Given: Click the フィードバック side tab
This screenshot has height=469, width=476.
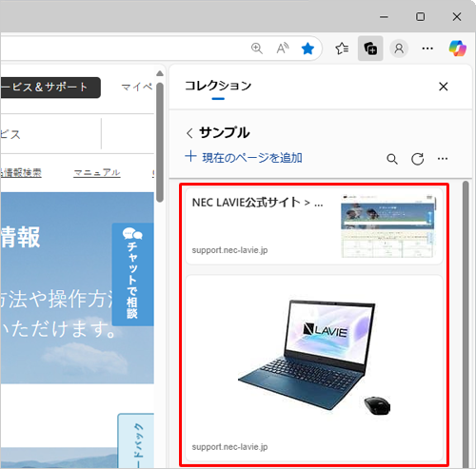Looking at the screenshot, I should (136, 440).
